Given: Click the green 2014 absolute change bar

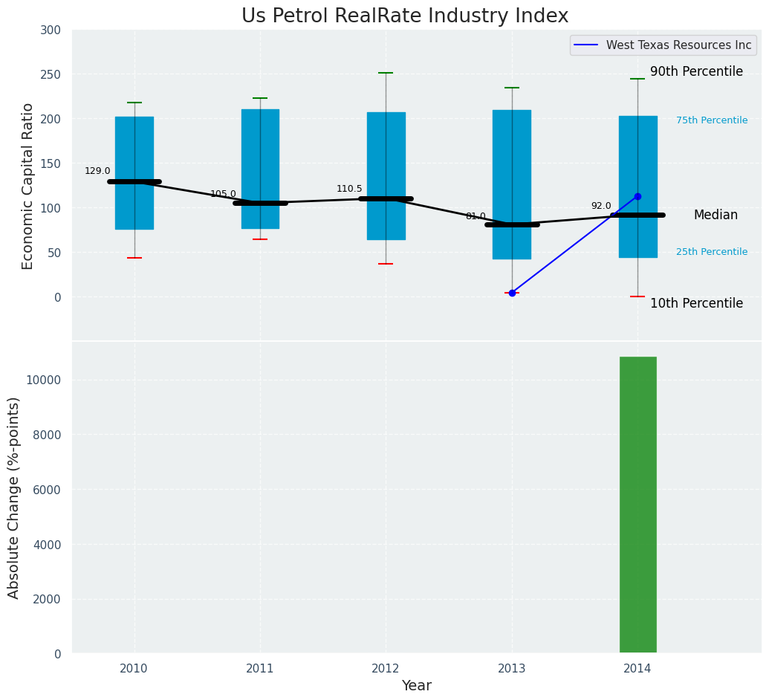Looking at the screenshot, I should coord(637,505).
